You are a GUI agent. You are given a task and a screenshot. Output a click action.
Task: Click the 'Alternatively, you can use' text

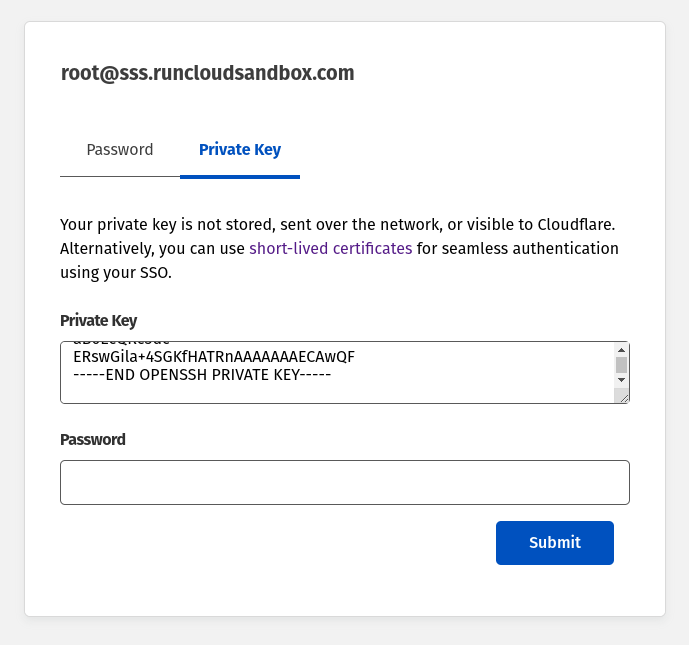(152, 248)
